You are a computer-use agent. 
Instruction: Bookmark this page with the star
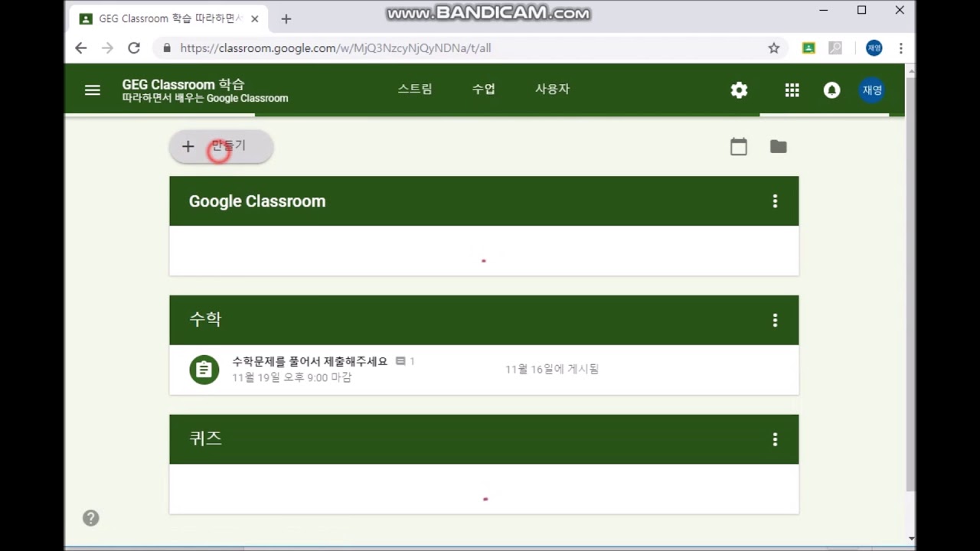coord(774,48)
